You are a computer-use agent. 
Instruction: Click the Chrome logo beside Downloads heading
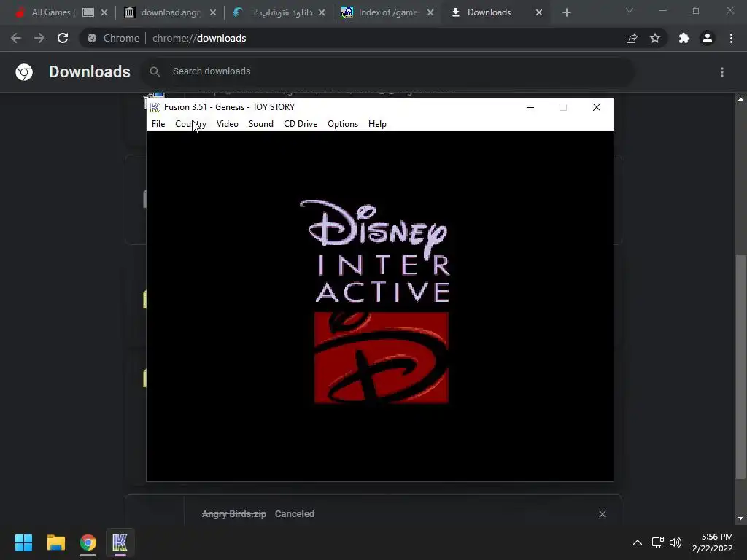point(24,72)
